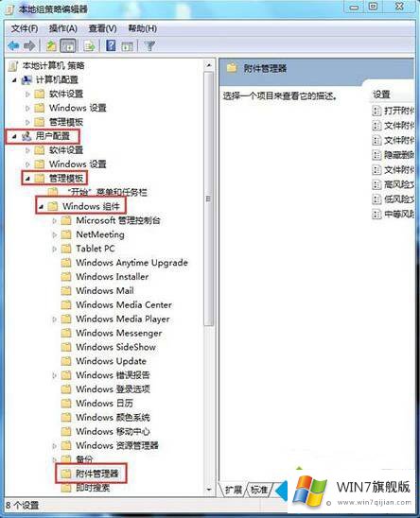The width and height of the screenshot is (420, 518).
Task: Switch to the 标准 tab
Action: [x=259, y=490]
